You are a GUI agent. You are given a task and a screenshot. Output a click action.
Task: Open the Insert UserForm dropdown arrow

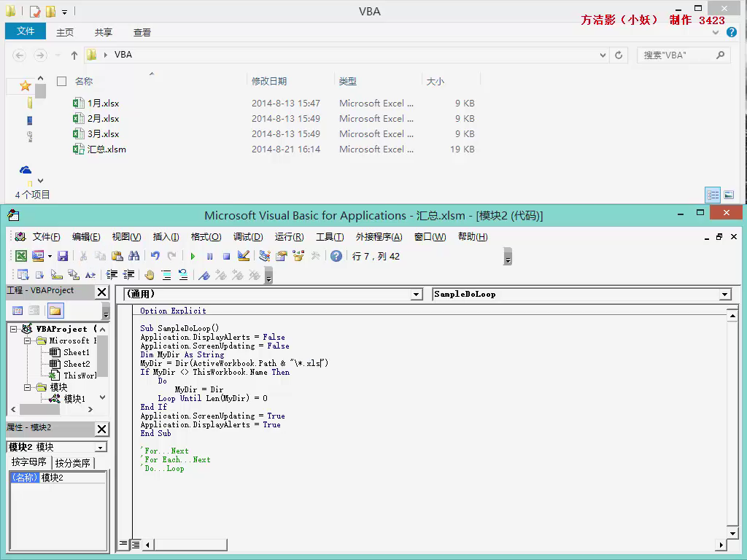point(50,256)
